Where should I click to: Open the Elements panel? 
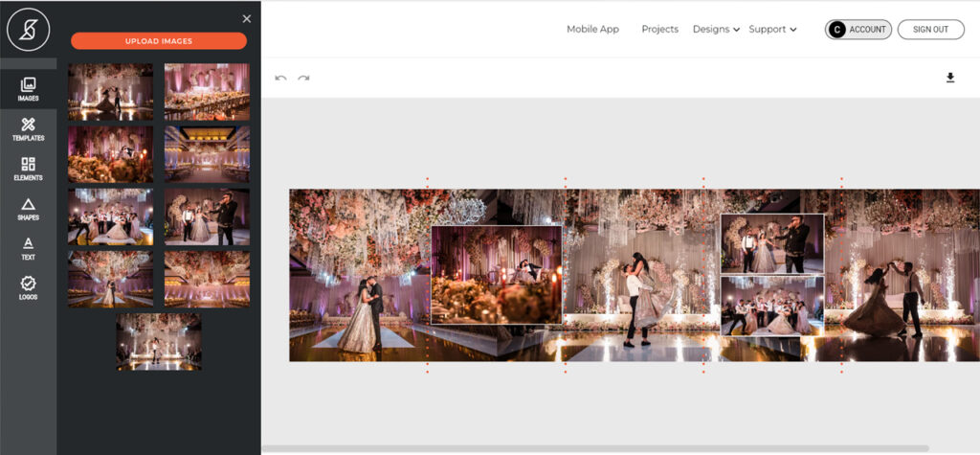click(28, 169)
